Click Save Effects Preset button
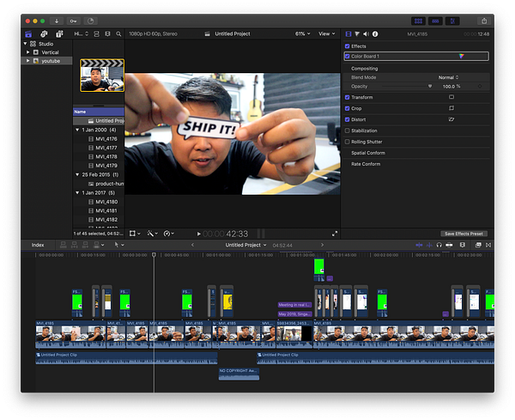 point(463,234)
